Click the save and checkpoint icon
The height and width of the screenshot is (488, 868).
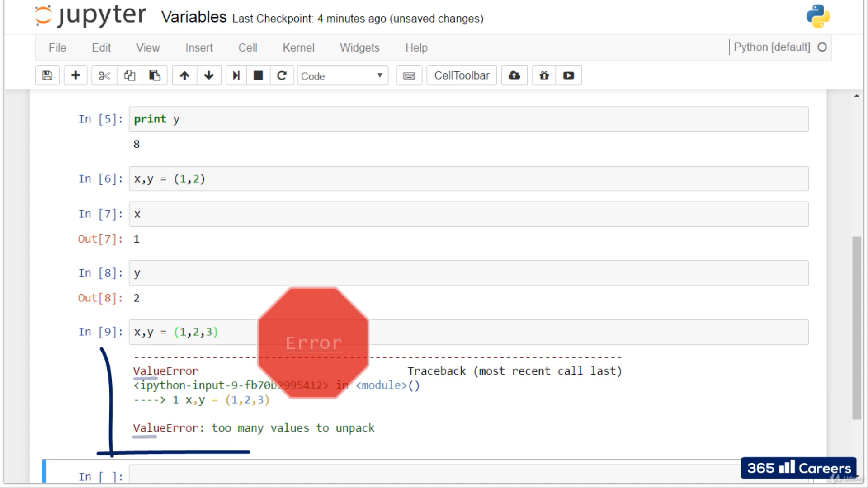(x=47, y=75)
